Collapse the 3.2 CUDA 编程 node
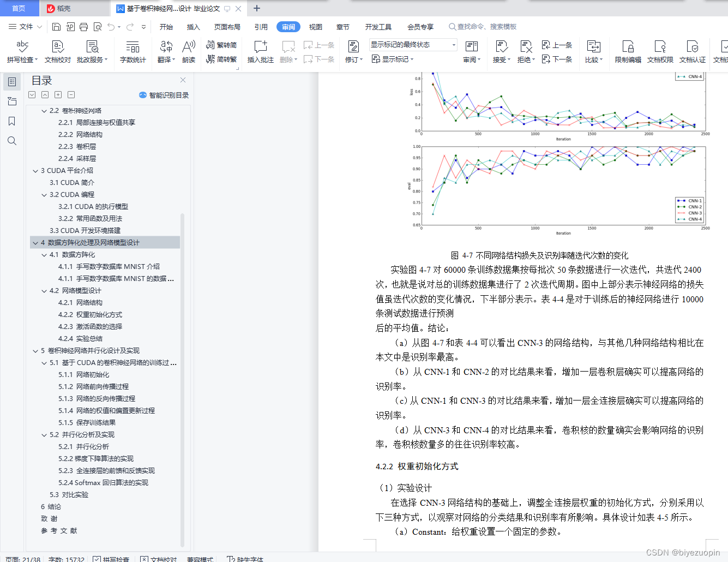The image size is (728, 562). pyautogui.click(x=44, y=195)
